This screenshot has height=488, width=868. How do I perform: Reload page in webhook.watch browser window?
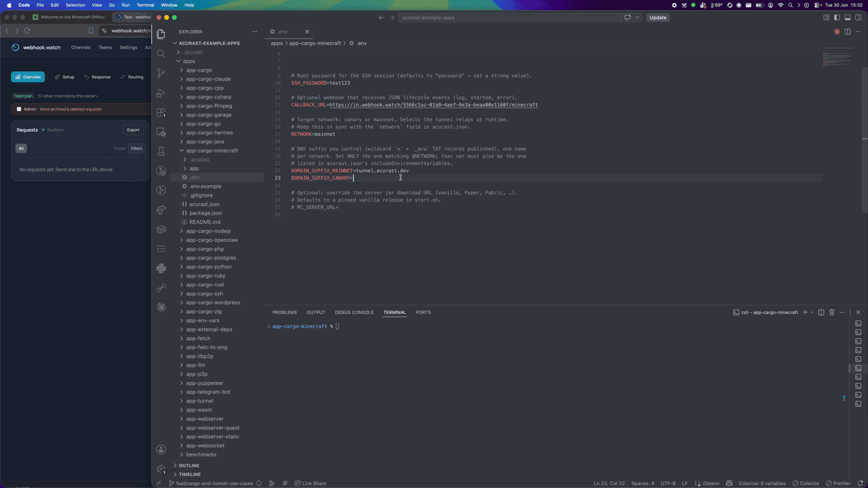(x=27, y=31)
